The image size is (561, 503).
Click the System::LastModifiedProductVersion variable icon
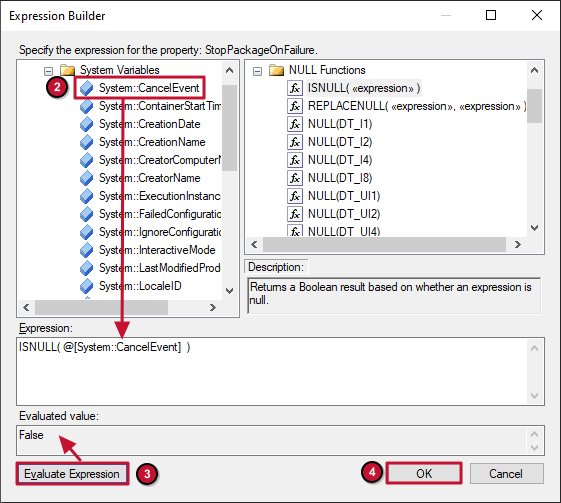click(87, 268)
